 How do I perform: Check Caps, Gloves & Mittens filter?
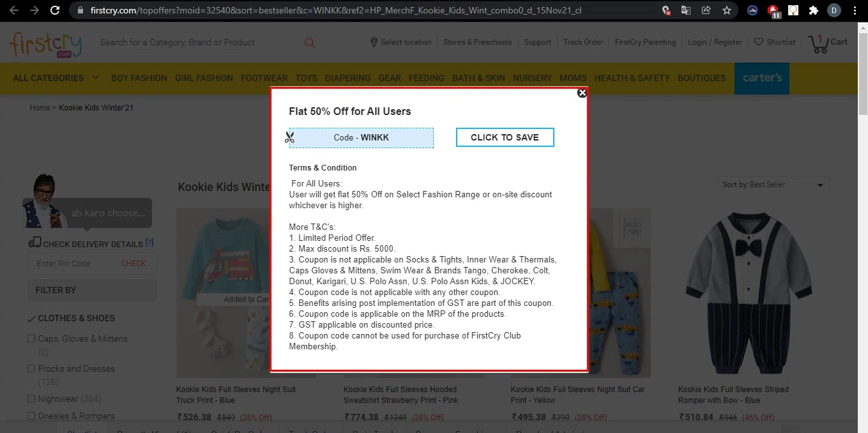point(31,338)
